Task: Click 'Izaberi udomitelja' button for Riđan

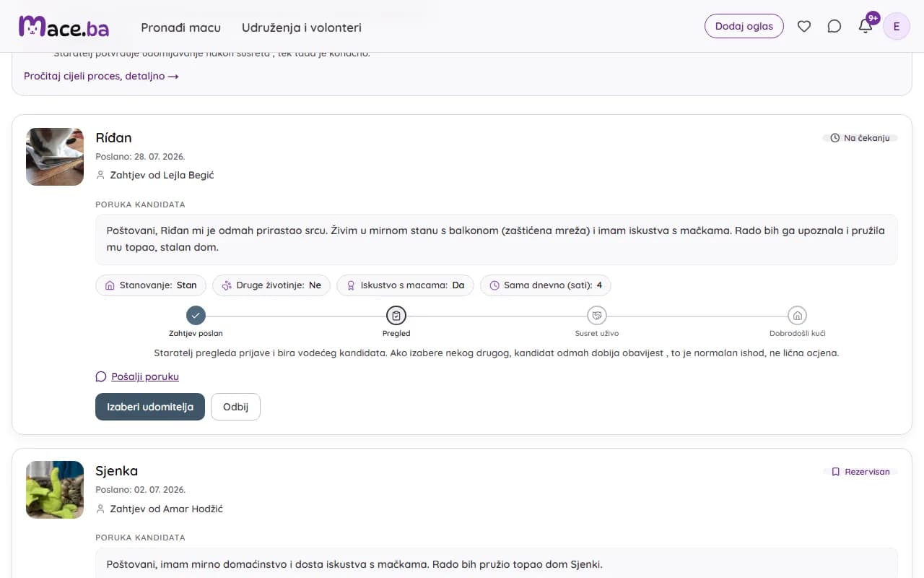Action: click(x=150, y=407)
